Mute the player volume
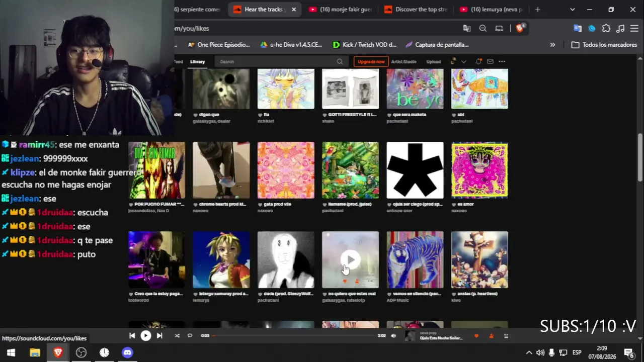The width and height of the screenshot is (644, 362). (x=393, y=336)
